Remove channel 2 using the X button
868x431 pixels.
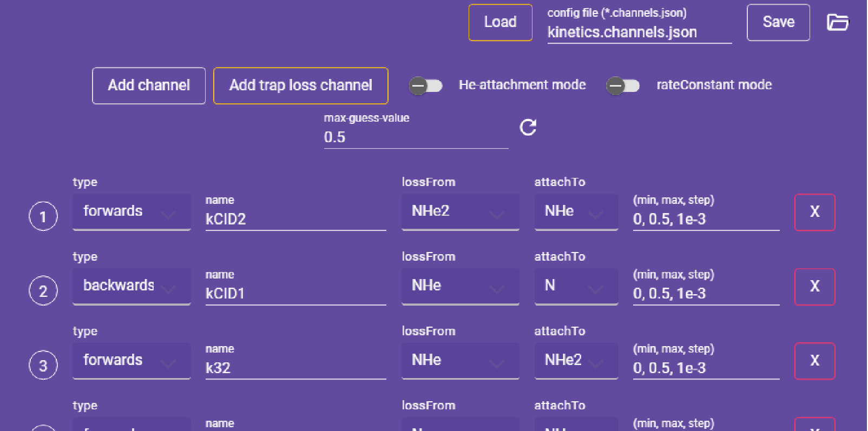(814, 287)
